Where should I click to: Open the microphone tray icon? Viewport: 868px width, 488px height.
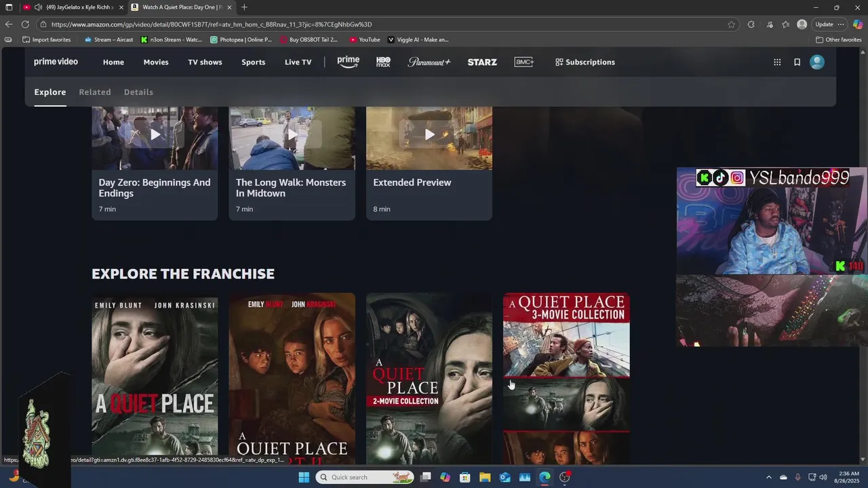coord(797,477)
